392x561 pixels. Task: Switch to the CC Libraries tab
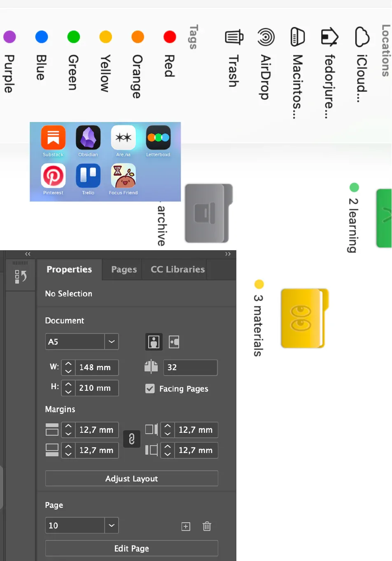click(x=177, y=270)
